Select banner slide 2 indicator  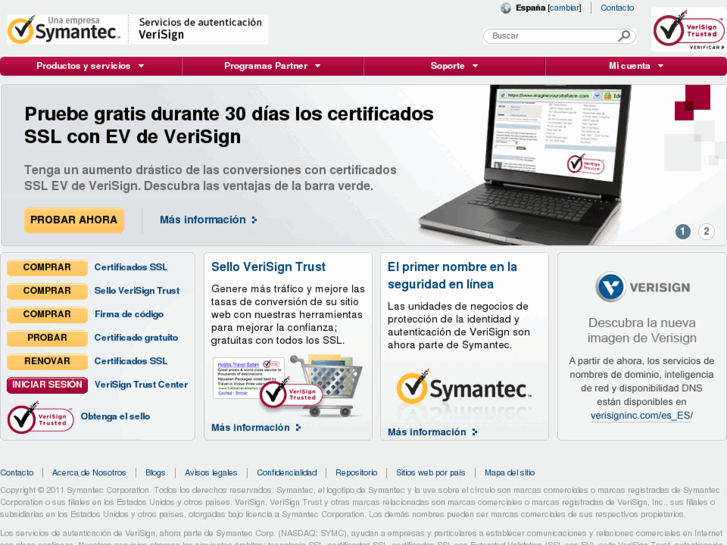point(706,231)
